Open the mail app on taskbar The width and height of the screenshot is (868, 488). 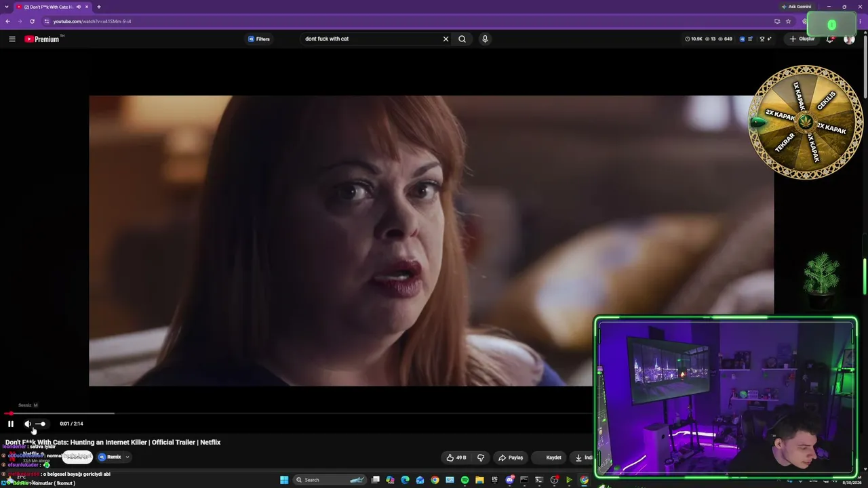click(x=420, y=480)
